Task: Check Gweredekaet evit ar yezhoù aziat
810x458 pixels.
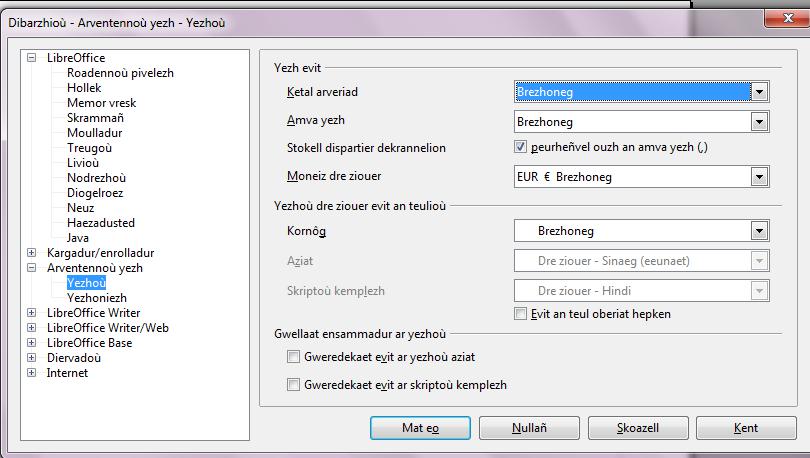Action: click(x=293, y=356)
